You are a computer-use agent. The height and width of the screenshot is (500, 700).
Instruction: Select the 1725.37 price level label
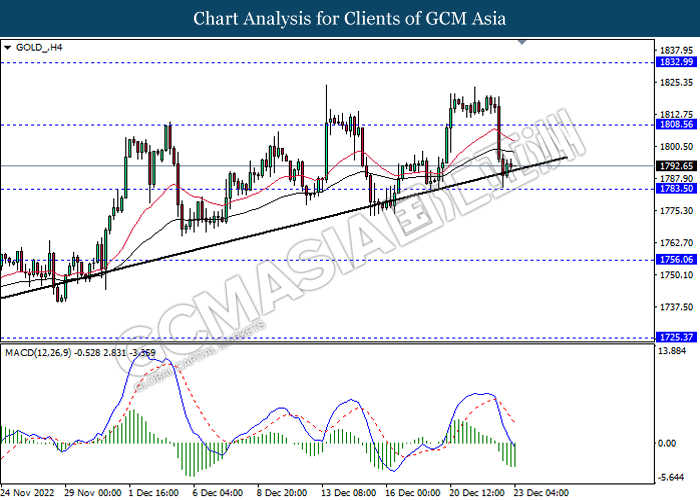(x=676, y=337)
